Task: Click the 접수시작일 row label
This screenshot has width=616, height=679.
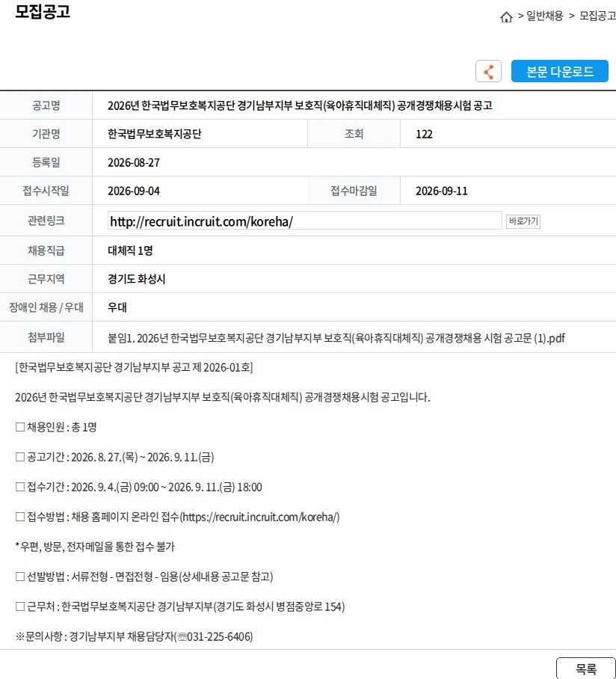Action: pyautogui.click(x=46, y=191)
